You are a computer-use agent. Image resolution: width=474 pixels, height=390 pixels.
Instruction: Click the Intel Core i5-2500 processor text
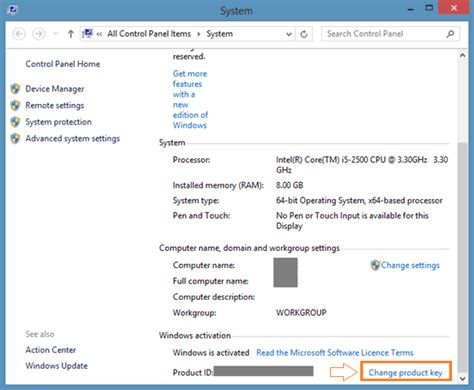tap(362, 165)
